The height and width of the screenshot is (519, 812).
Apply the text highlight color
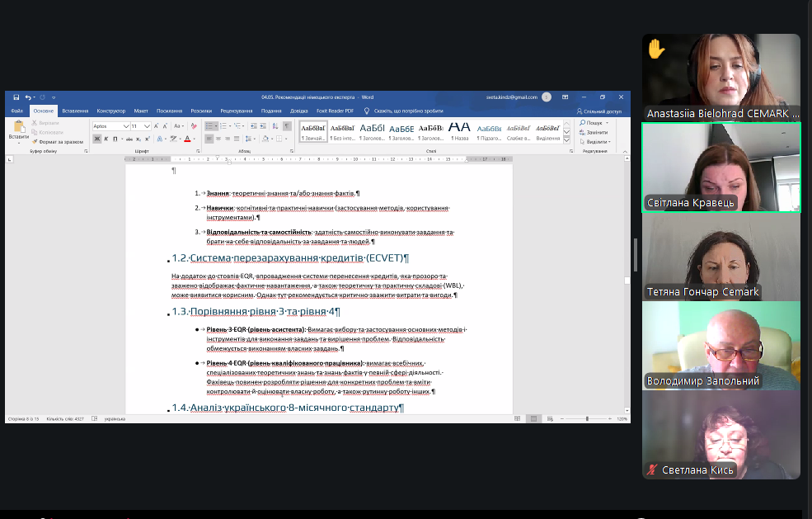point(173,139)
